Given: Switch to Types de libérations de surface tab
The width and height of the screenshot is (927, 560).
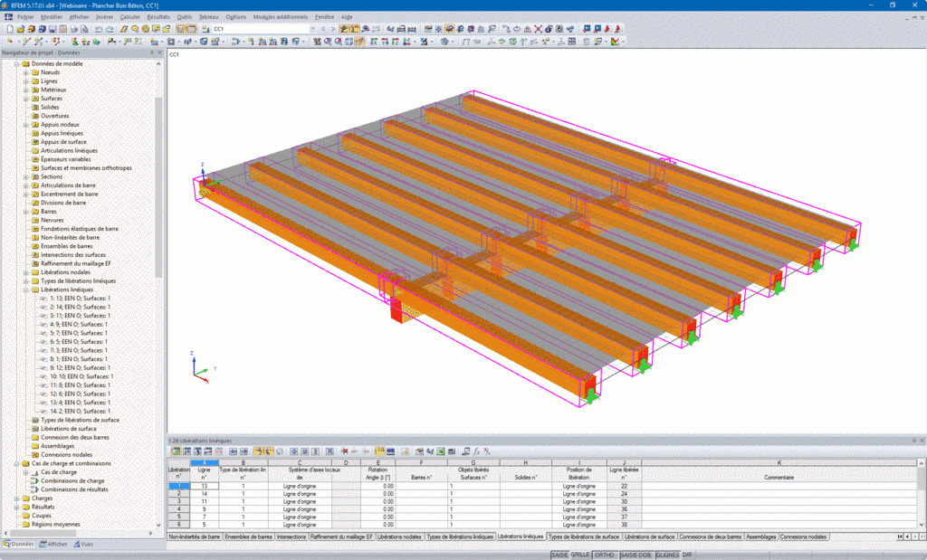Looking at the screenshot, I should (584, 537).
